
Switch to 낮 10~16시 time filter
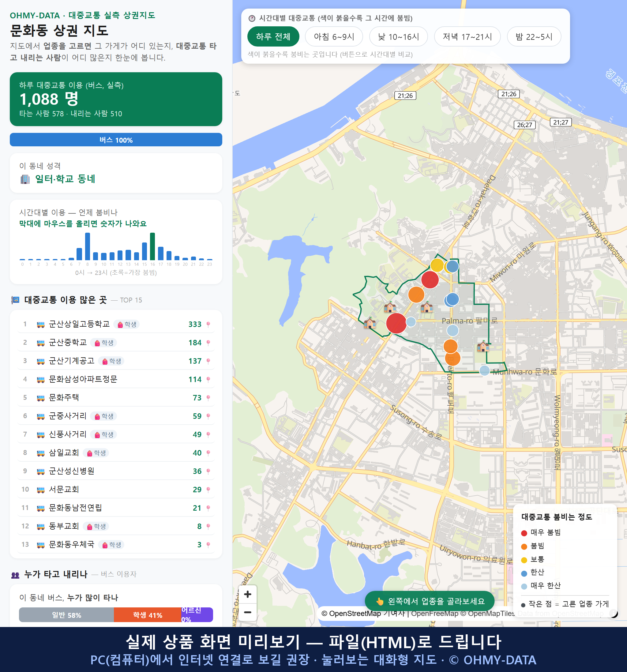pyautogui.click(x=398, y=36)
